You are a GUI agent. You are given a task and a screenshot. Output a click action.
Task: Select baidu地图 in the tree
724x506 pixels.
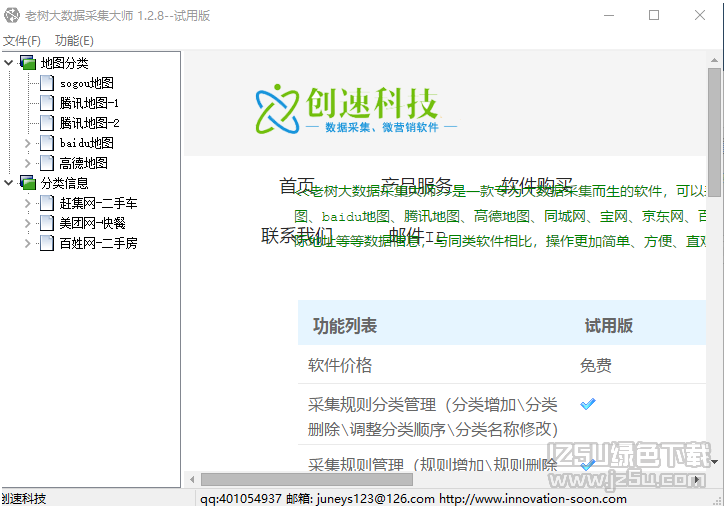[x=86, y=143]
